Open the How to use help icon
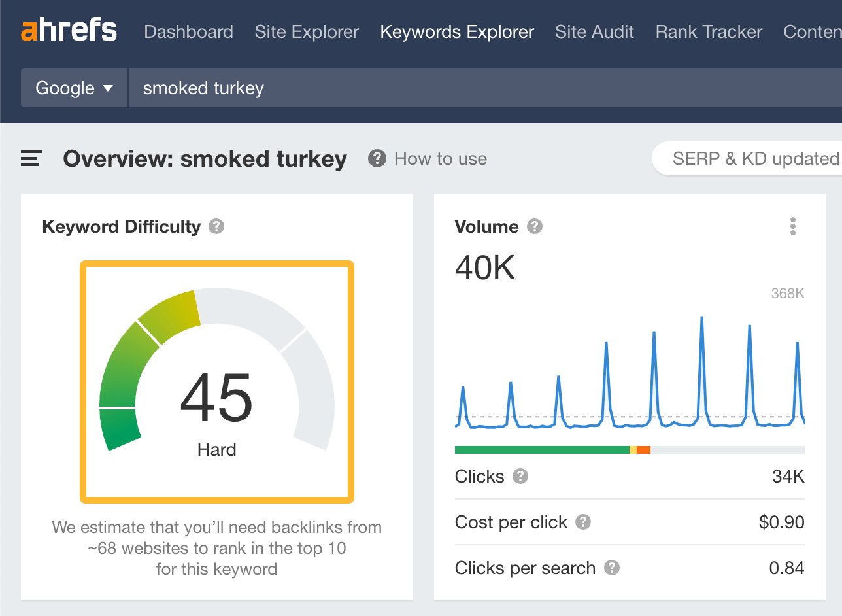This screenshot has height=616, width=842. point(377,158)
